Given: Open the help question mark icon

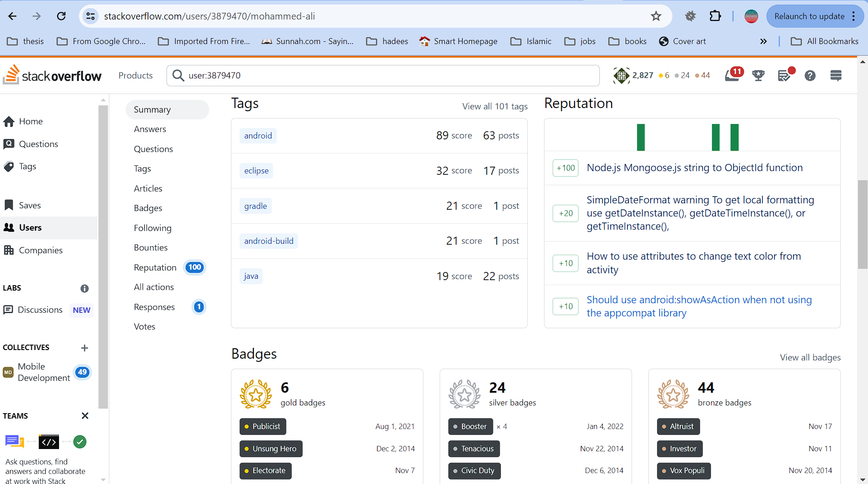Looking at the screenshot, I should (810, 75).
